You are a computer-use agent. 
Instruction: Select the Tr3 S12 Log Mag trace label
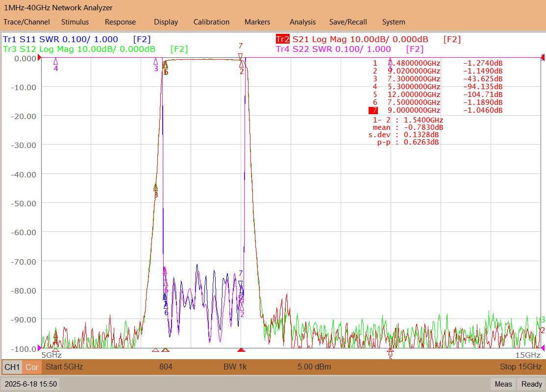point(79,49)
